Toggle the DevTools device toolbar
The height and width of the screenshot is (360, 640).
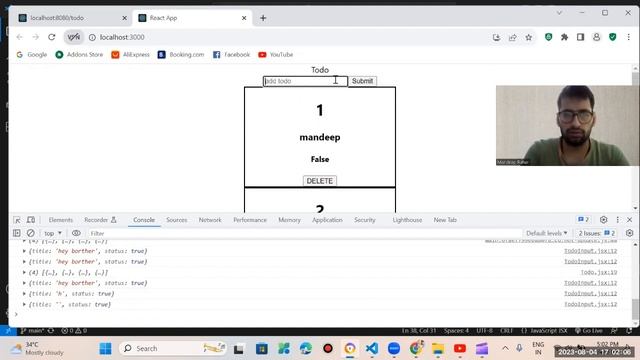click(31, 220)
